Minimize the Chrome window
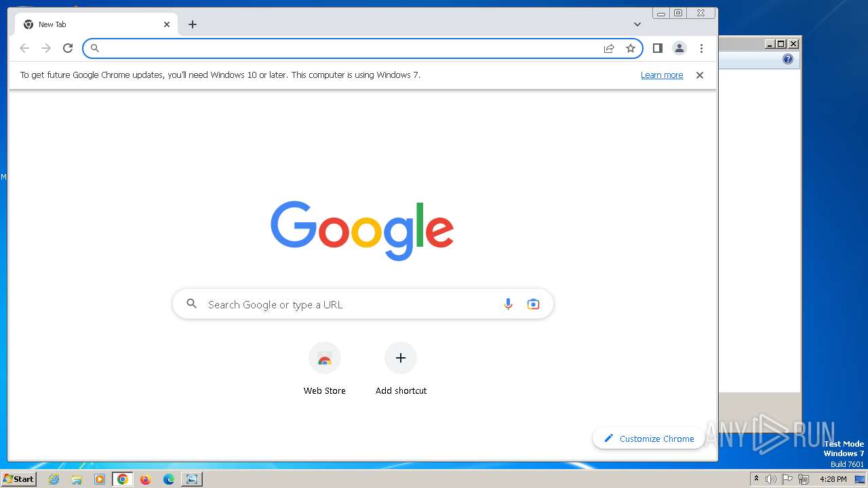Screen dimensions: 868x488 (661, 13)
